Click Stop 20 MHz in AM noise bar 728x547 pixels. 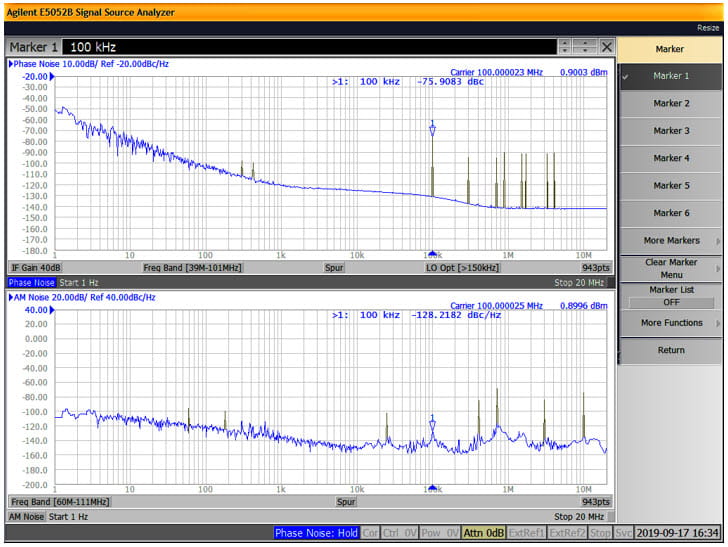[x=579, y=517]
